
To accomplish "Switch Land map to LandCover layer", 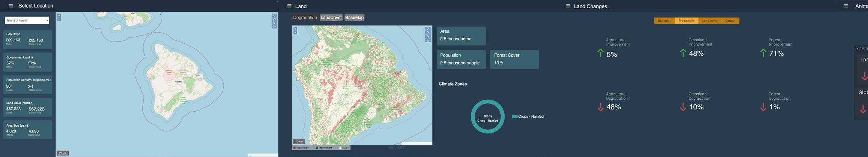I will click(331, 18).
